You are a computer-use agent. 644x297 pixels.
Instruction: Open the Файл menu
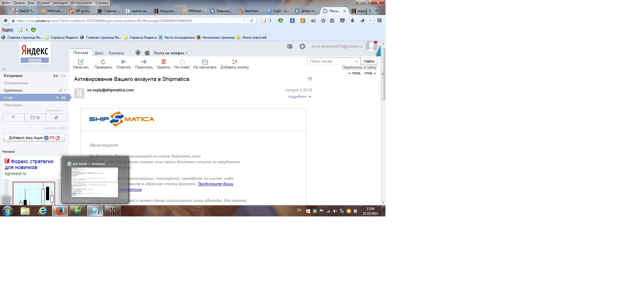(x=6, y=3)
